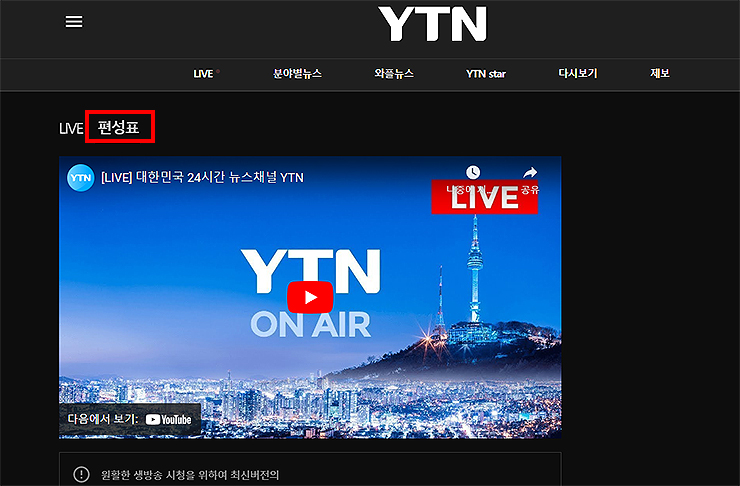This screenshot has width=740, height=486.
Task: Click the notice text 원활한 생방송 시청을 위하여
Action: [190, 475]
